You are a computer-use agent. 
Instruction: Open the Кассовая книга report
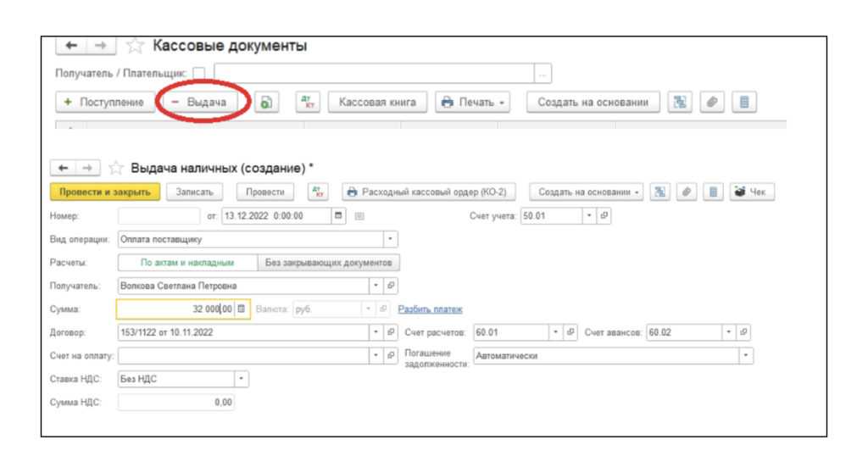(x=377, y=103)
